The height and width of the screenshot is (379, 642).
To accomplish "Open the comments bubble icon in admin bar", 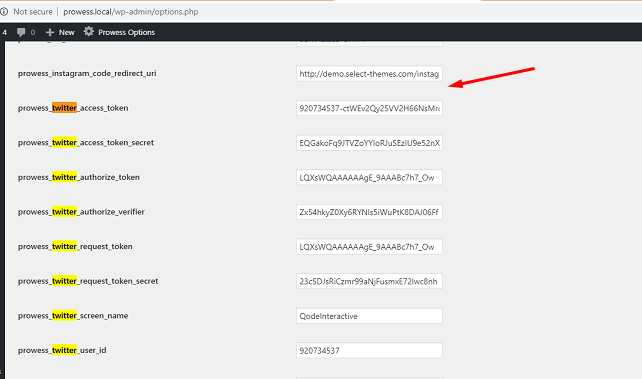I will pos(21,32).
